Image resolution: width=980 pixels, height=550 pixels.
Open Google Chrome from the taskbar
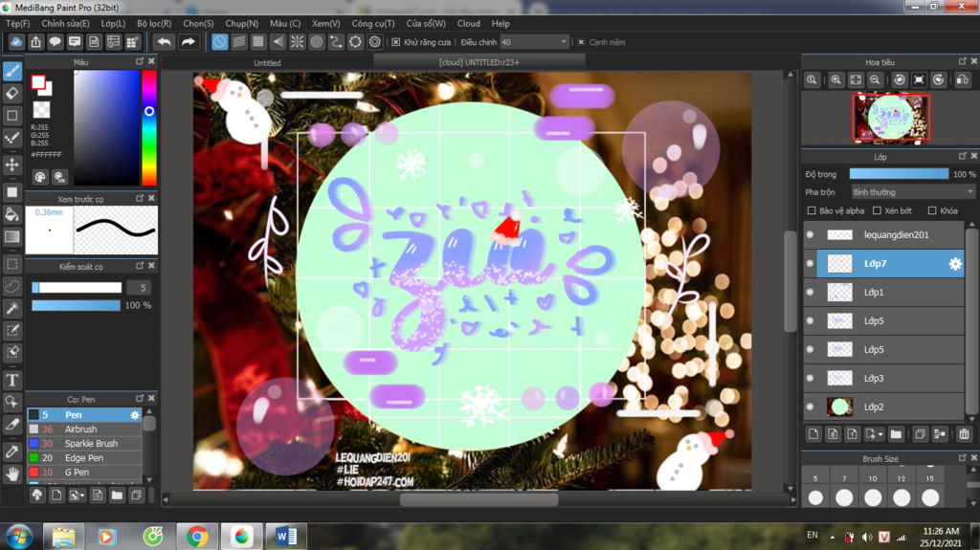[x=197, y=537]
